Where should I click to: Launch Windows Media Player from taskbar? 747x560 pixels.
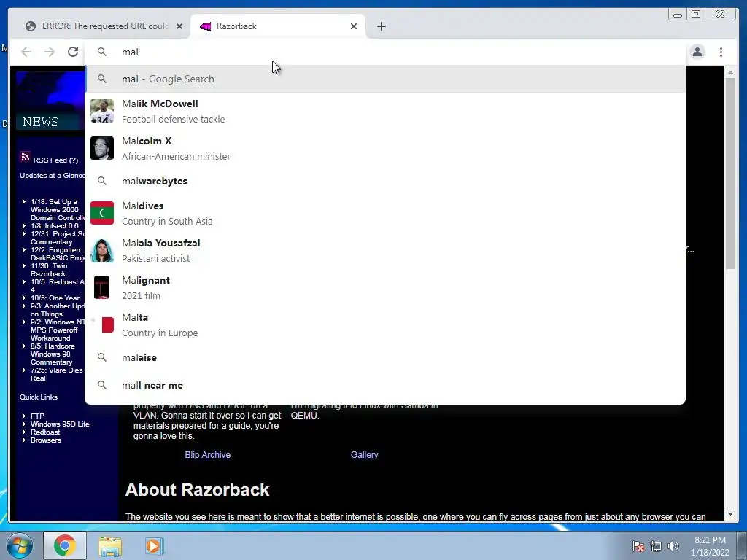[x=153, y=545]
